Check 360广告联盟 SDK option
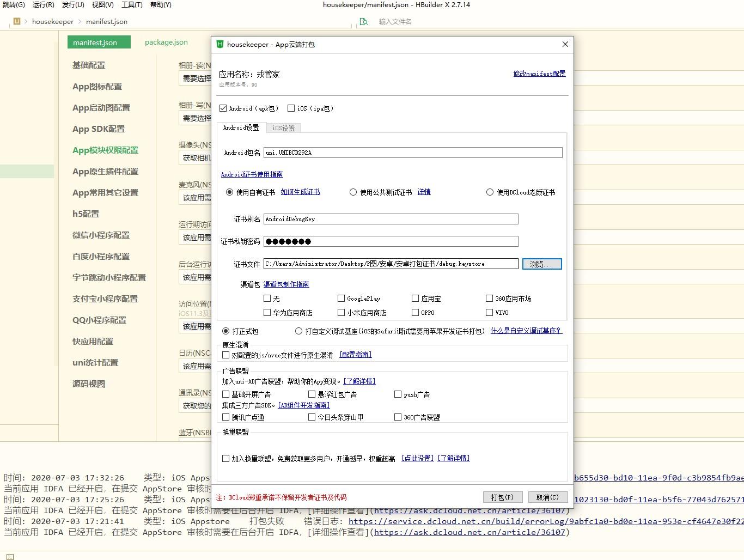 point(398,417)
